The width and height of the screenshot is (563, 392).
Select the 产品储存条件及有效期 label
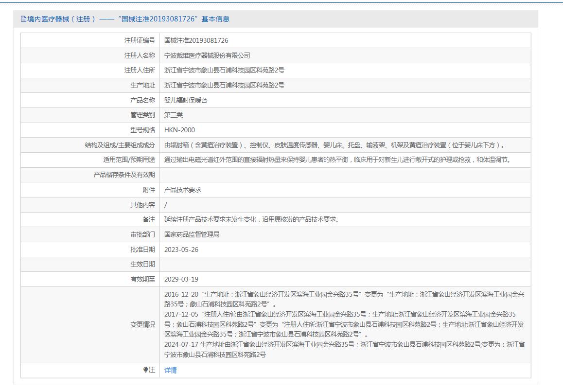pyautogui.click(x=124, y=175)
